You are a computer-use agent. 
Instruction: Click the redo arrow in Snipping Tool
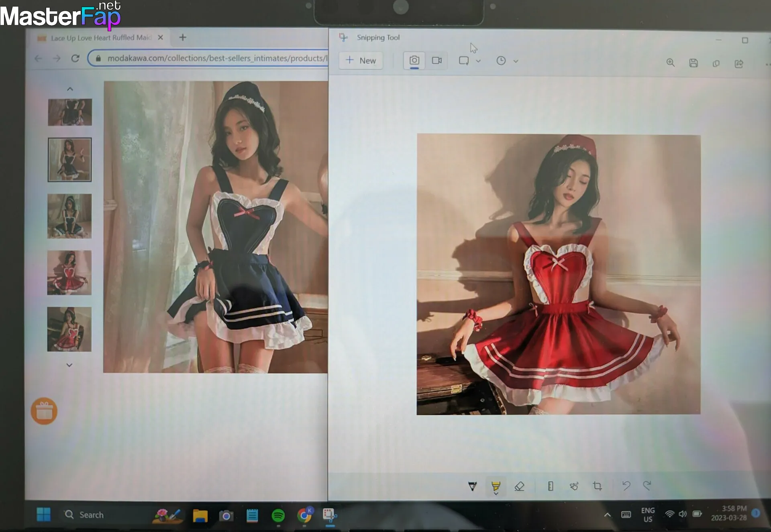[x=647, y=485]
